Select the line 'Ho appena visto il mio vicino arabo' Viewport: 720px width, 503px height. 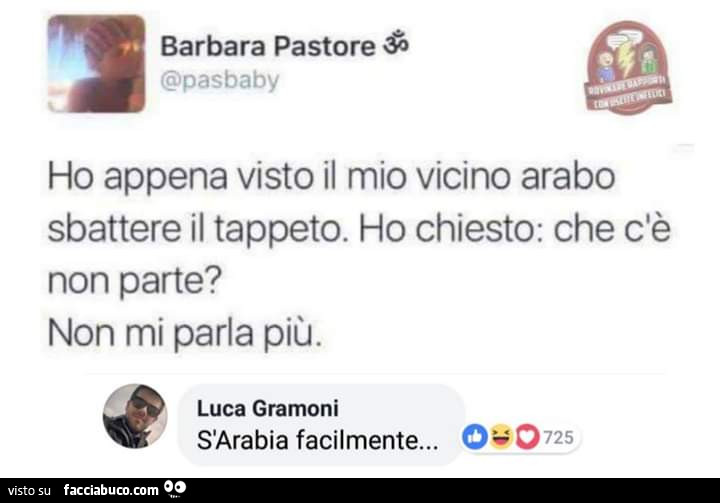(331, 177)
